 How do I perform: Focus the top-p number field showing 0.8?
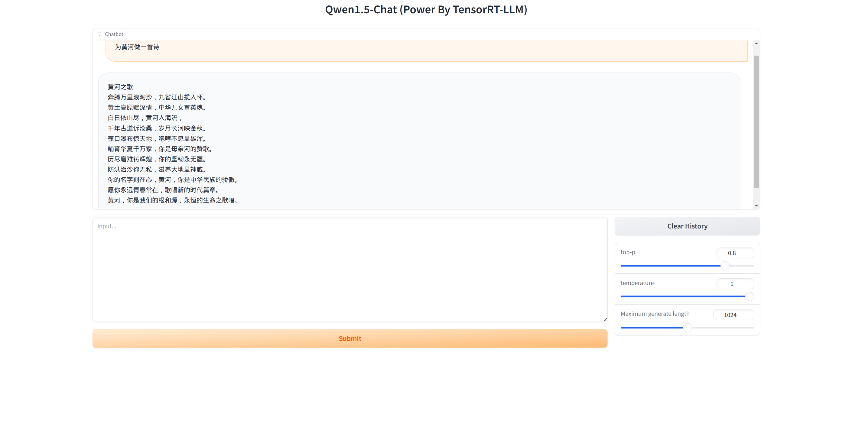(735, 253)
